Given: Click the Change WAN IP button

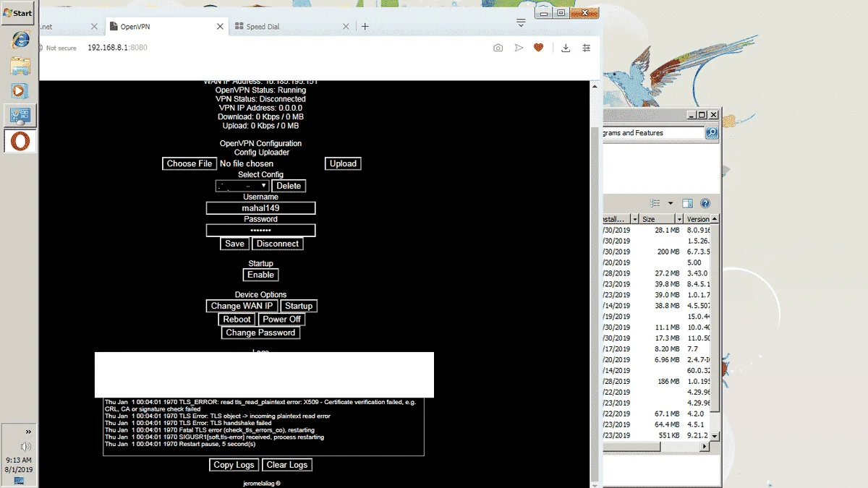Looking at the screenshot, I should (242, 306).
